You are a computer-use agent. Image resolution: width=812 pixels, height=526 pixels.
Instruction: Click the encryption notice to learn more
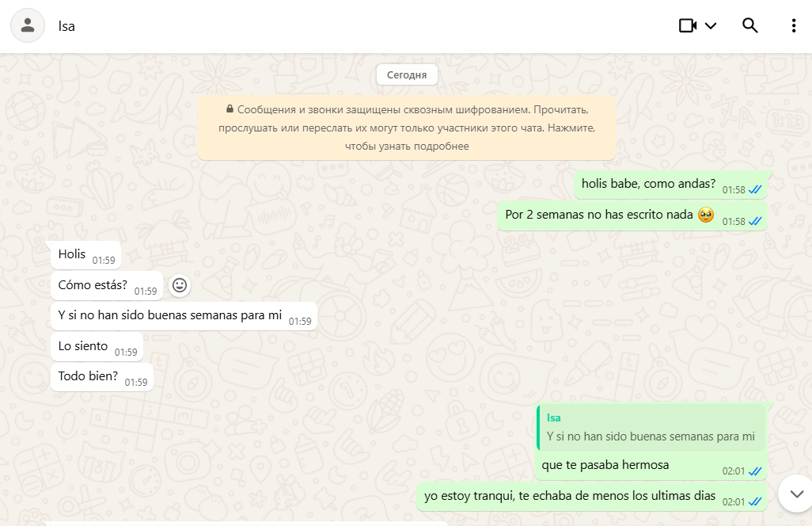[x=407, y=128]
